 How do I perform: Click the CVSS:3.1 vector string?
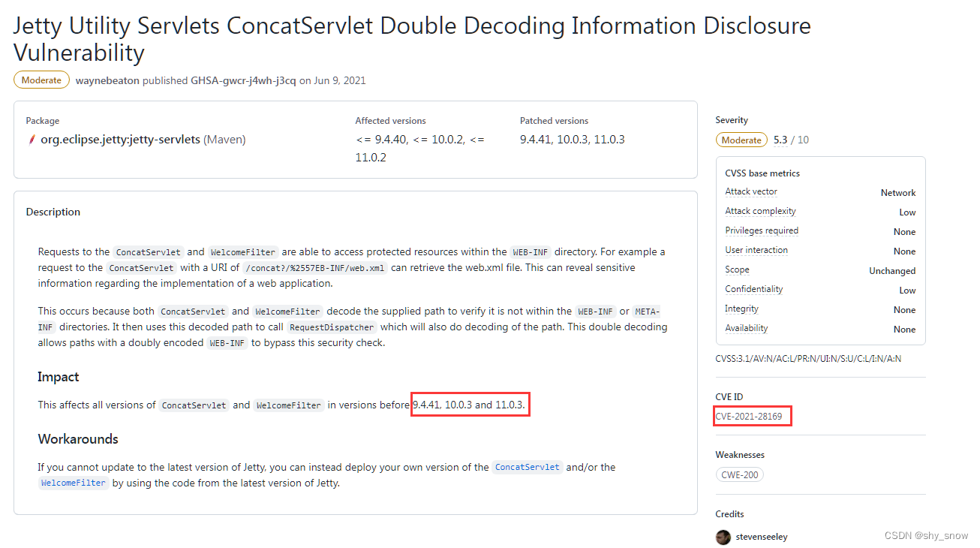809,359
